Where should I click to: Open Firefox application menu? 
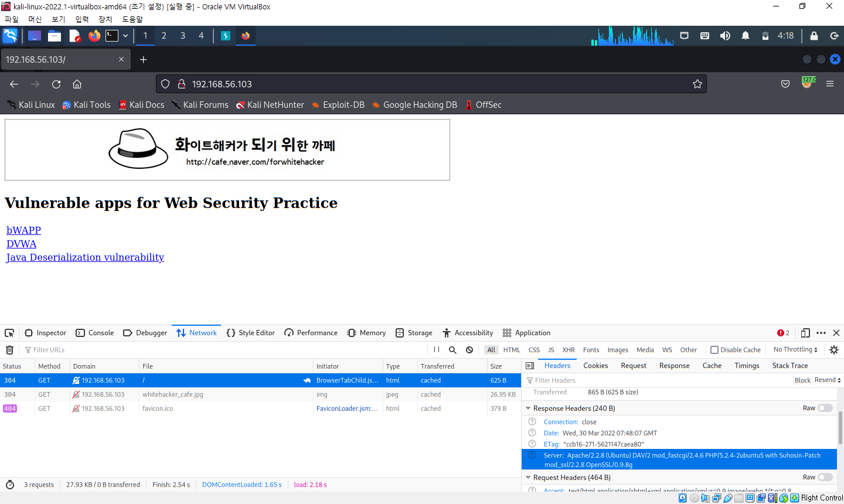[830, 84]
